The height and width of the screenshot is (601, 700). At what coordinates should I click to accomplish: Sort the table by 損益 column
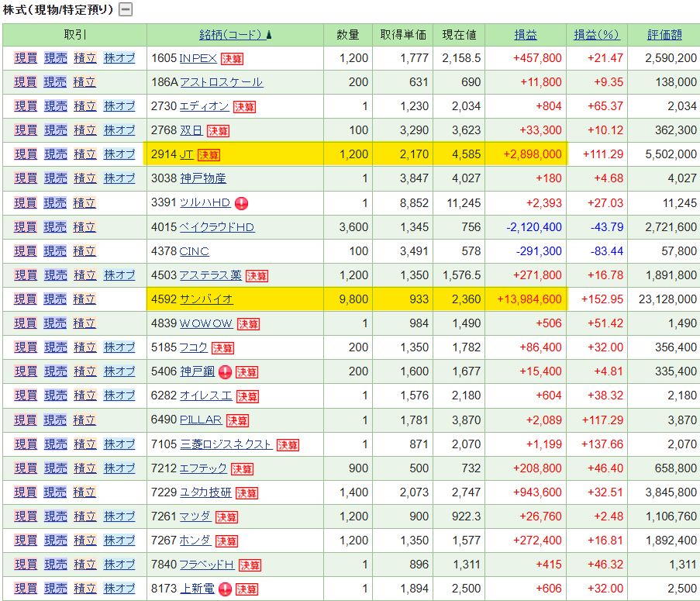(526, 35)
